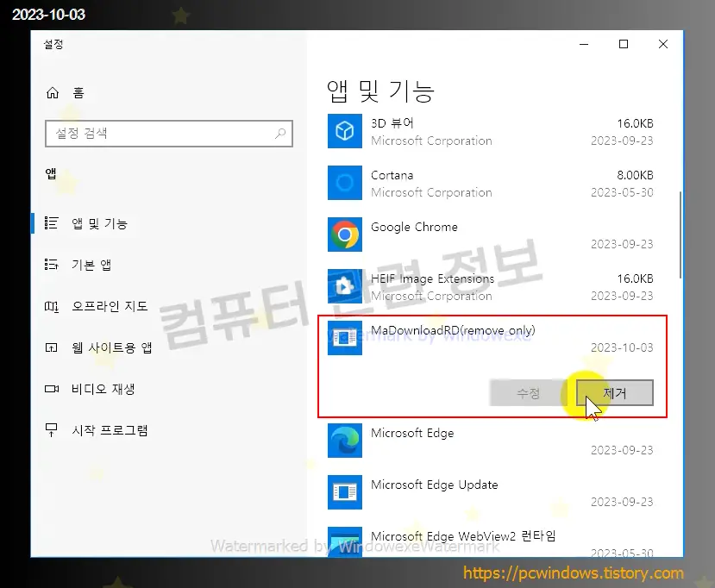This screenshot has width=715, height=588.
Task: Click the Edge WebView2 런타임 icon
Action: (345, 541)
